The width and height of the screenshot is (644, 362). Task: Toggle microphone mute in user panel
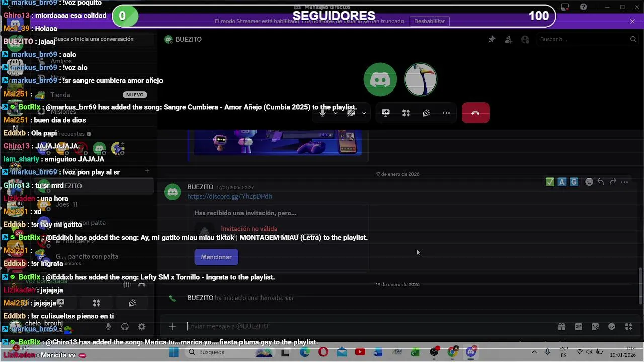click(108, 327)
